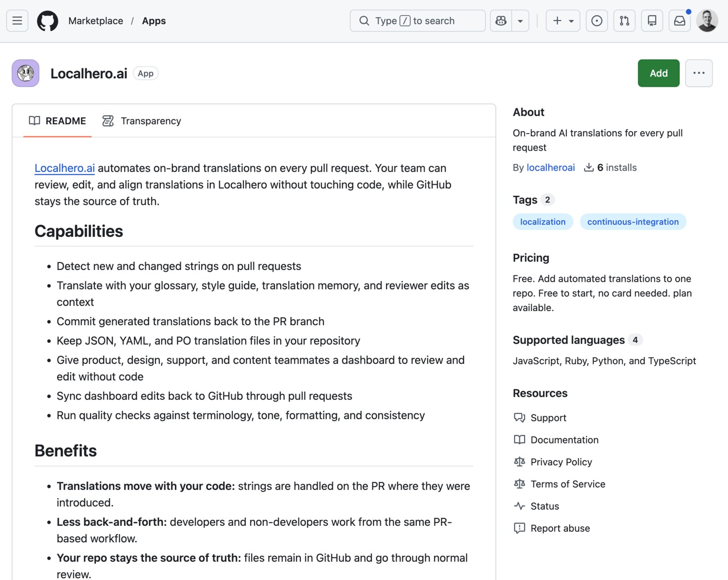Click the Pricing section heading
Image resolution: width=728 pixels, height=580 pixels.
[531, 258]
